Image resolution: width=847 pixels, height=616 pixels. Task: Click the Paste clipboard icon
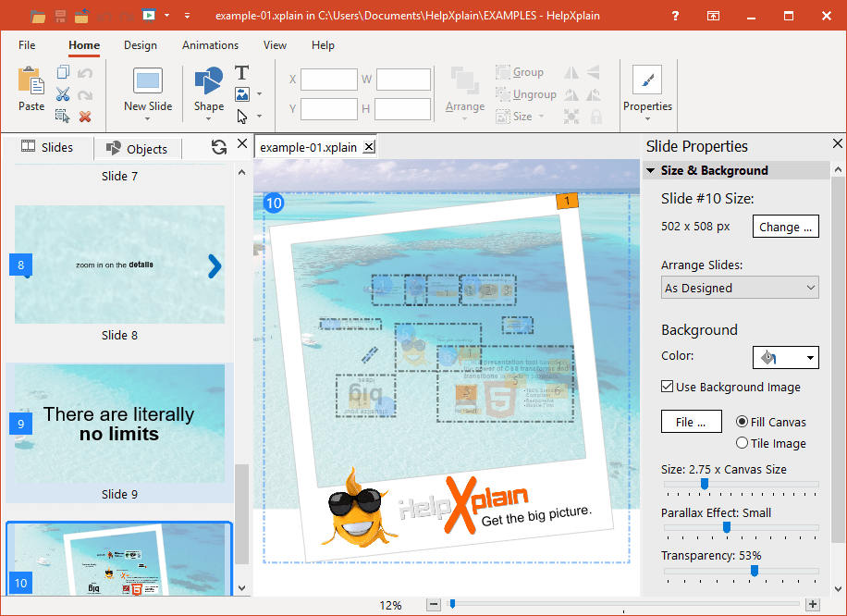31,80
